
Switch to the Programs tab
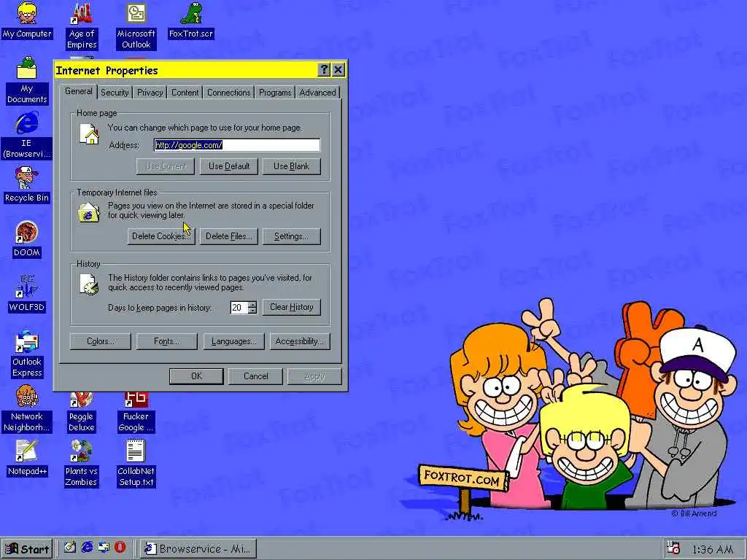275,93
